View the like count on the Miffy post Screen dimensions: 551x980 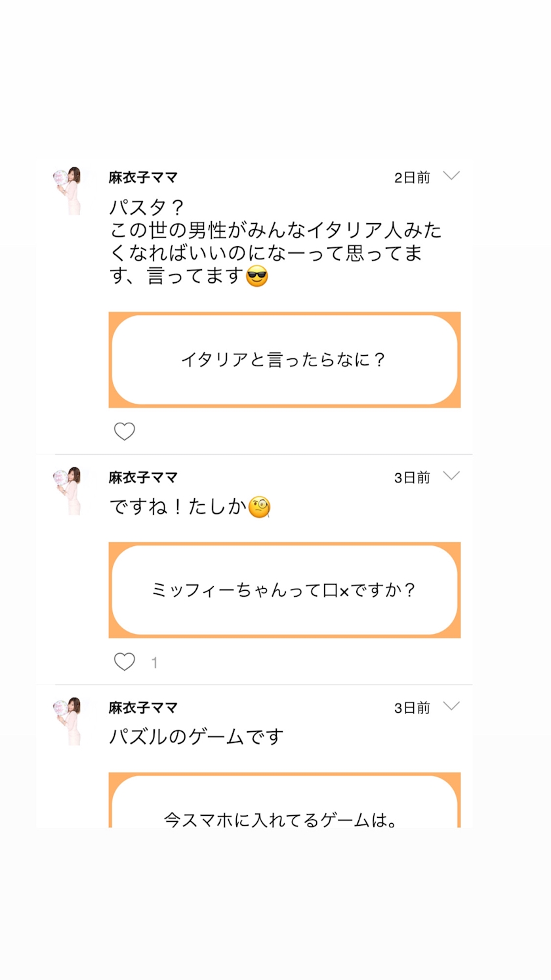pyautogui.click(x=154, y=663)
